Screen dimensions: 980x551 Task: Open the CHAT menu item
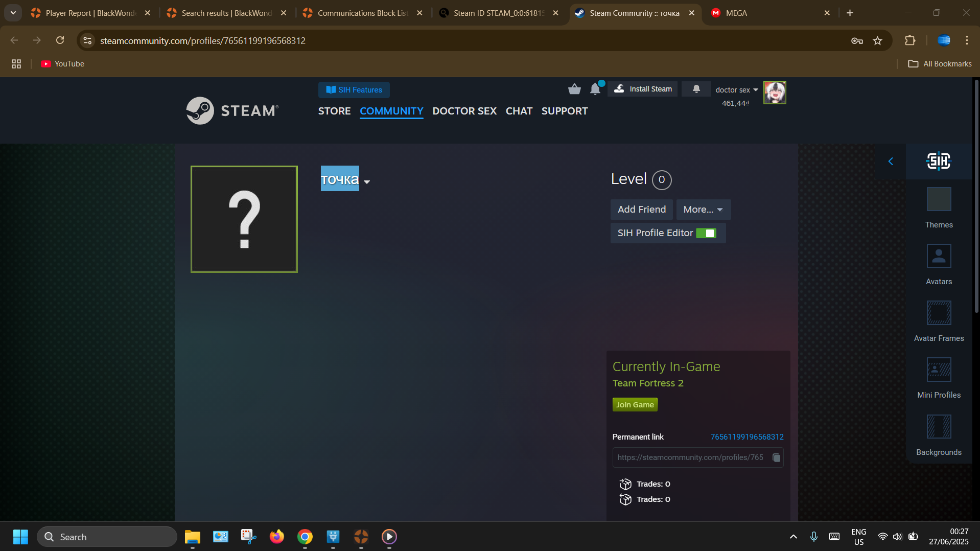click(x=519, y=111)
